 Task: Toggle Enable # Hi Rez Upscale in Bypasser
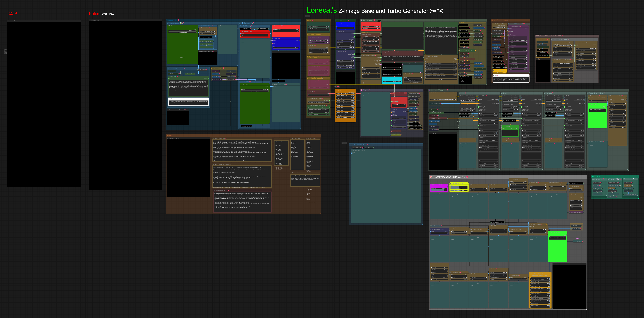353,102
